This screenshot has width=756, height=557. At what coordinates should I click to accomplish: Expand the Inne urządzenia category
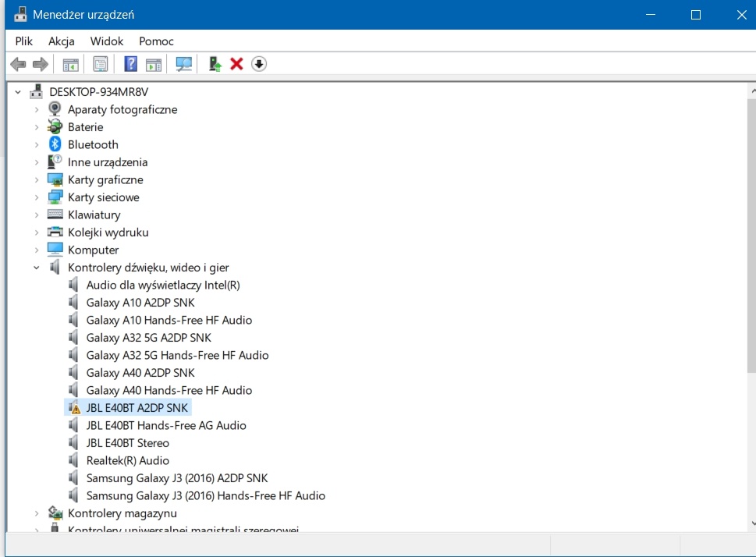(x=37, y=162)
